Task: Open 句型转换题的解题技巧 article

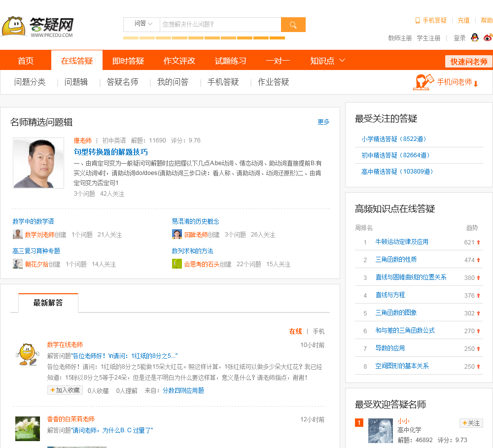Action: pyautogui.click(x=110, y=152)
